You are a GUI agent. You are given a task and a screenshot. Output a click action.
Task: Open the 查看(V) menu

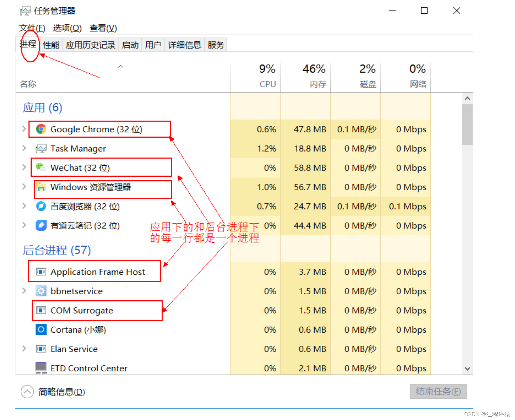coord(103,28)
